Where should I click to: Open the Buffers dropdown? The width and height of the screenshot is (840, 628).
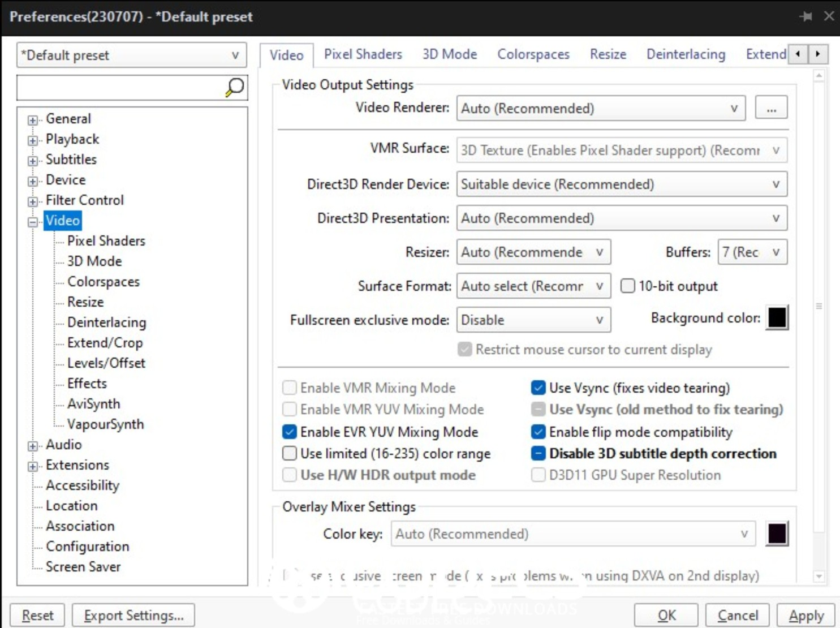(752, 252)
